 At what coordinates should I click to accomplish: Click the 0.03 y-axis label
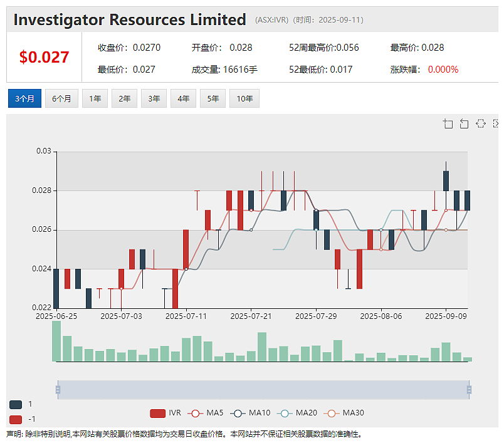(44, 151)
